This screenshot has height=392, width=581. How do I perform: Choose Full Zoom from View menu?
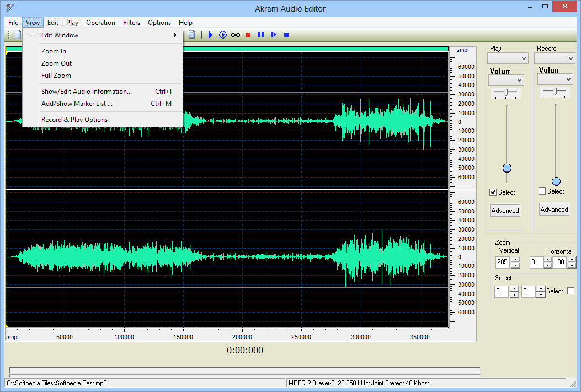[103, 76]
